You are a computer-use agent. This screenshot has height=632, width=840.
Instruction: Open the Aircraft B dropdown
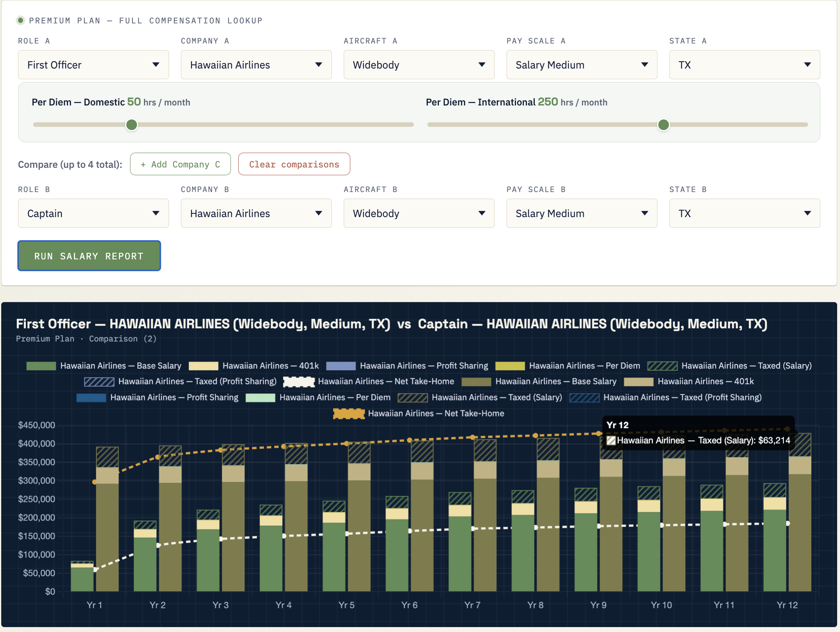click(x=419, y=213)
